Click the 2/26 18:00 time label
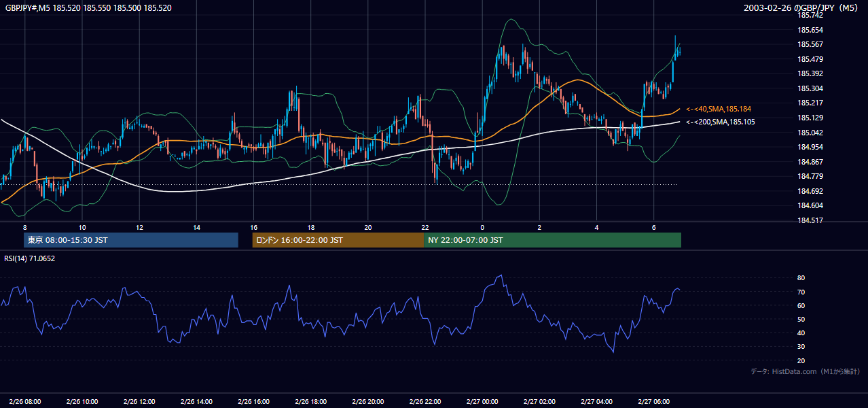This screenshot has height=408, width=868. click(310, 402)
